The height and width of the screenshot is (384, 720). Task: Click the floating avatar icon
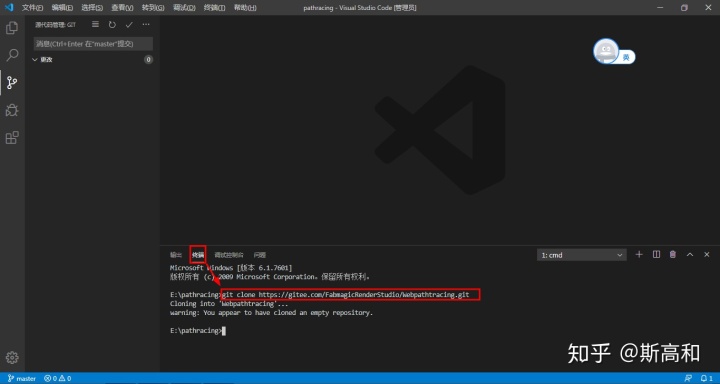[606, 51]
